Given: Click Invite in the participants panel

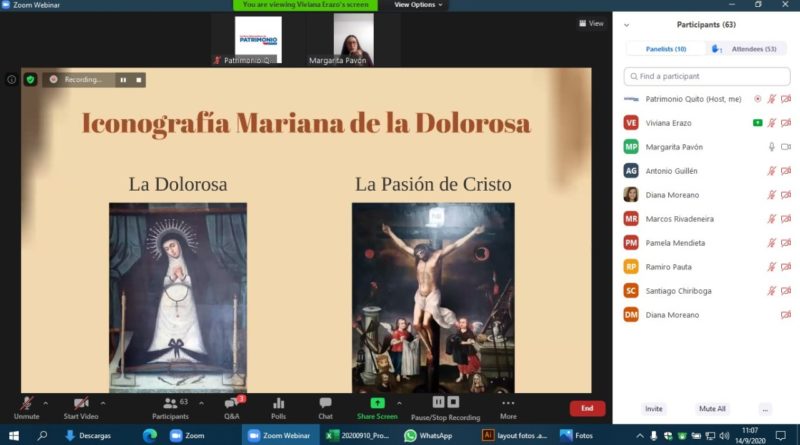Looking at the screenshot, I should (x=654, y=409).
